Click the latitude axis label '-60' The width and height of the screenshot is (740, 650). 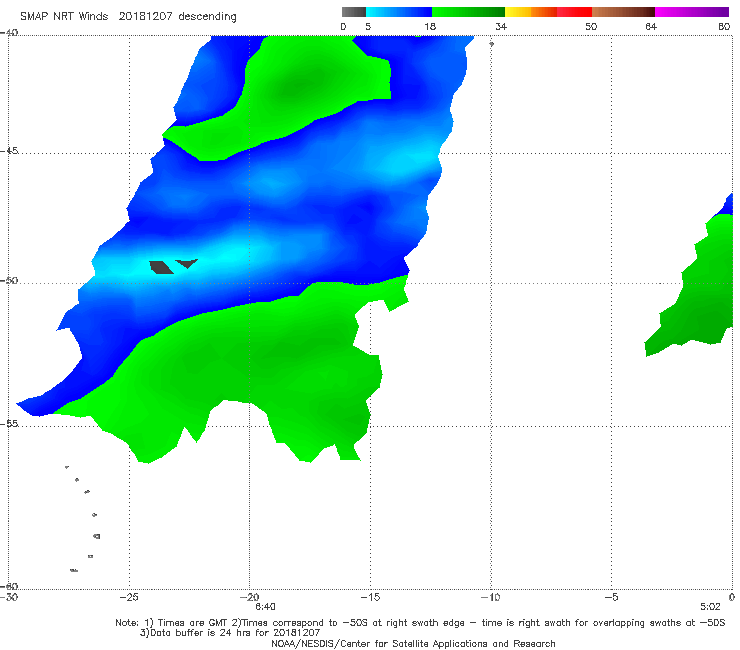pos(9,586)
